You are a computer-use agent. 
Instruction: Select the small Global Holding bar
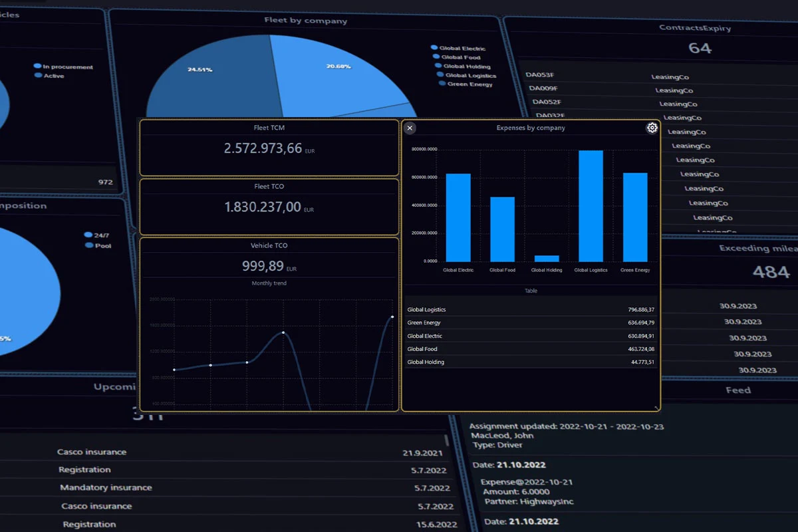click(x=547, y=258)
